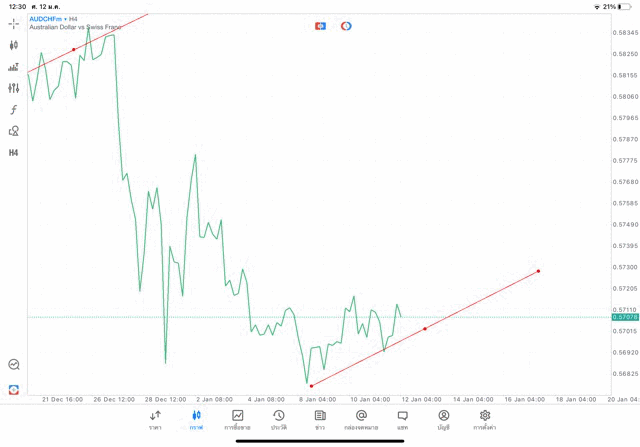
Task: Open the ประวัติ (History) tab
Action: (x=278, y=420)
